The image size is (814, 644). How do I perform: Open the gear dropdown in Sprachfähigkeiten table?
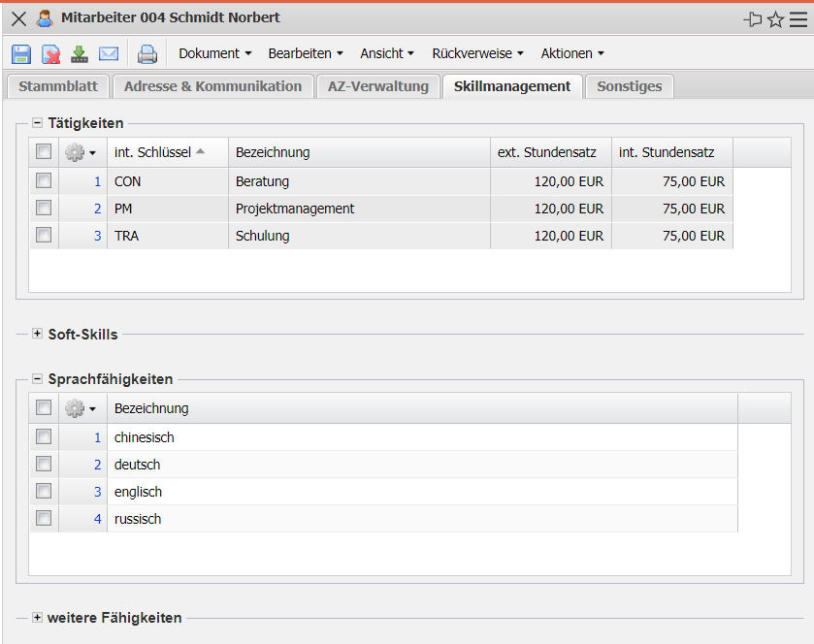click(x=81, y=408)
